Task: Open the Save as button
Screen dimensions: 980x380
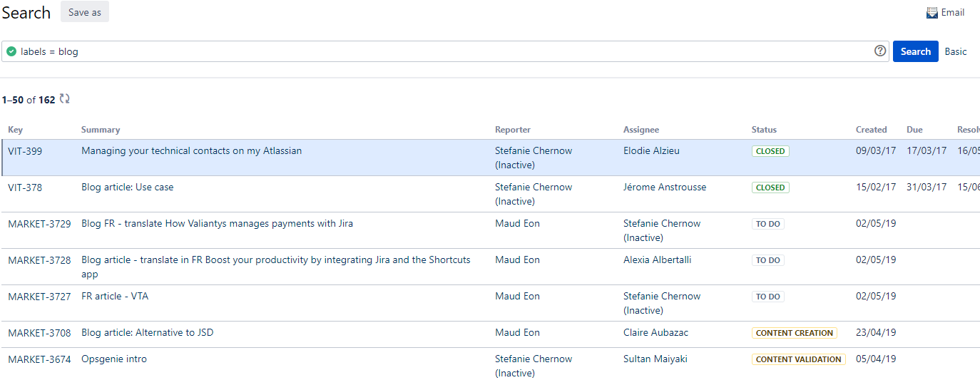Action: coord(85,12)
